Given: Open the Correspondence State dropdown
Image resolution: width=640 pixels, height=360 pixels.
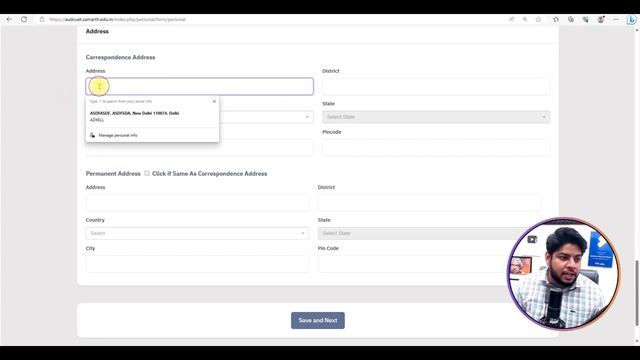Looking at the screenshot, I should pyautogui.click(x=436, y=117).
